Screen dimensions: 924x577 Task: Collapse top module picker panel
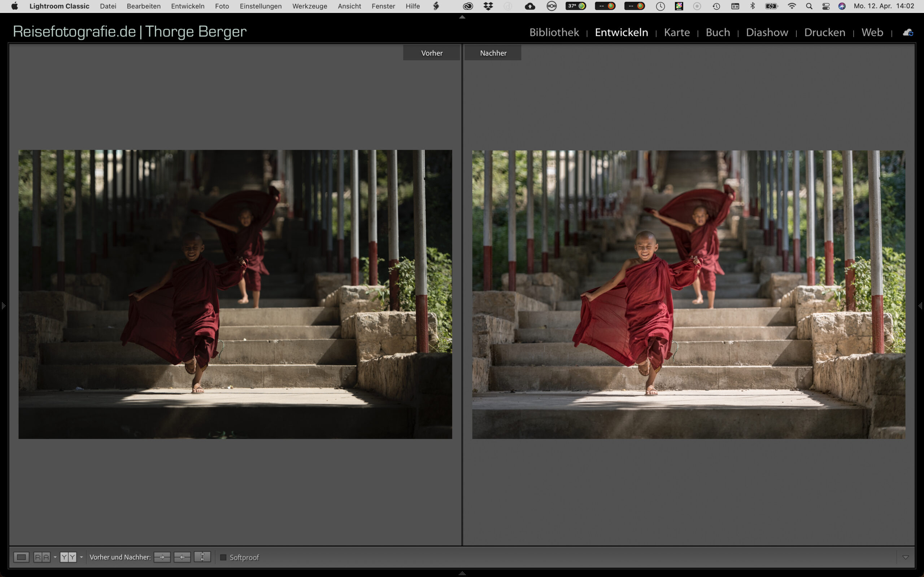pyautogui.click(x=462, y=17)
